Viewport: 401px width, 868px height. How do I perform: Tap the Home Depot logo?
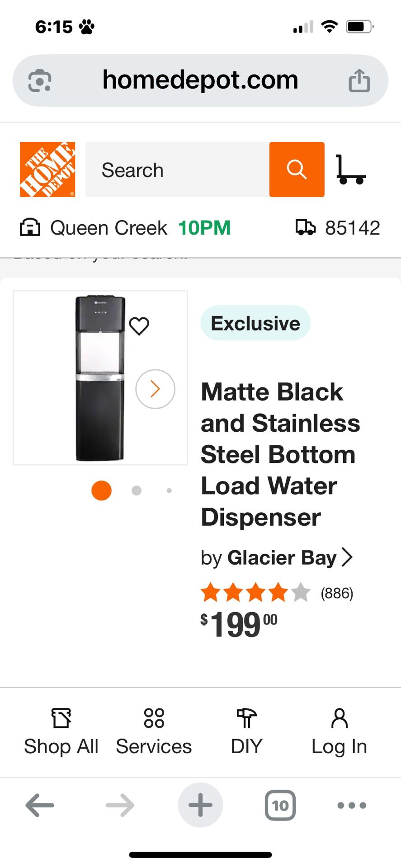click(x=47, y=170)
